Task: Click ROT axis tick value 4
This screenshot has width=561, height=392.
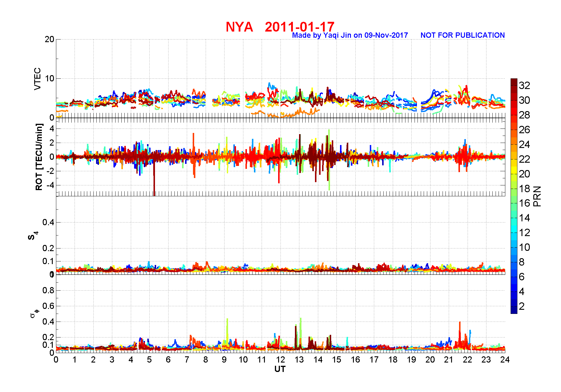Action: (x=52, y=129)
